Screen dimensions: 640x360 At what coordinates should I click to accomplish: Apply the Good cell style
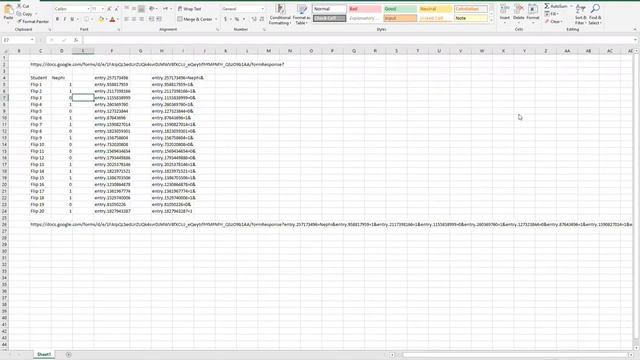click(x=400, y=9)
